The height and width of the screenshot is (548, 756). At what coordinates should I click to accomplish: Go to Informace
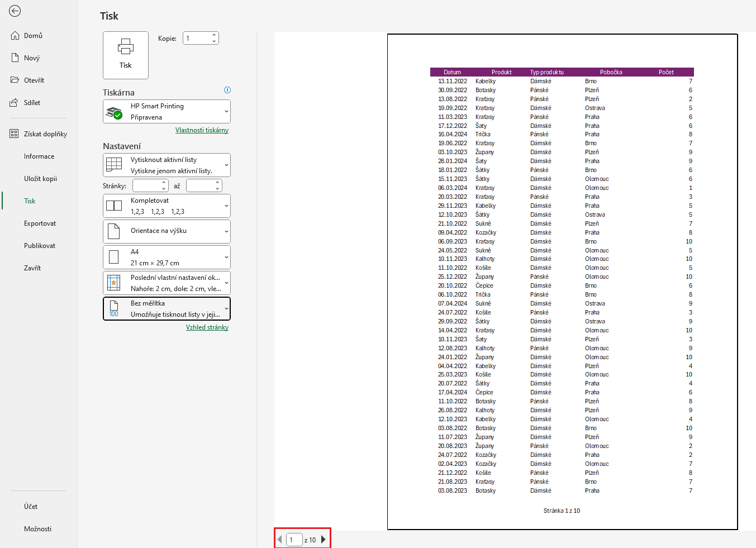tap(39, 156)
